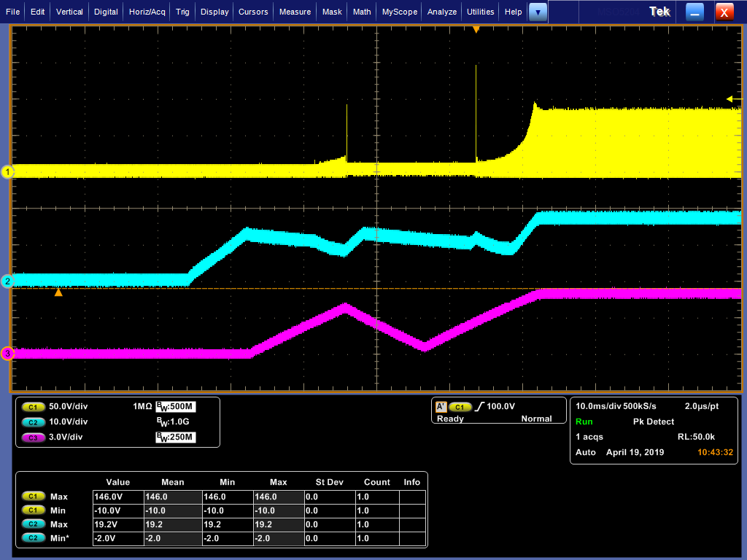This screenshot has width=747, height=560.
Task: Open the File menu
Action: point(13,12)
